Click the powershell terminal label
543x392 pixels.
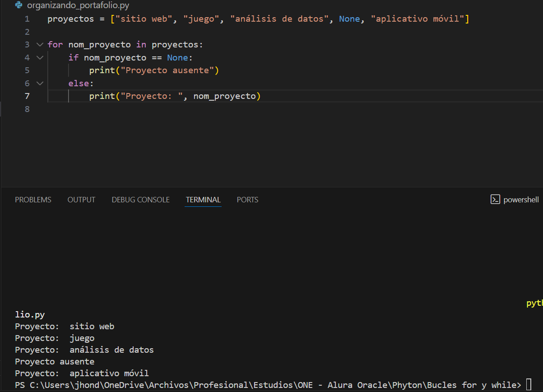(x=521, y=200)
